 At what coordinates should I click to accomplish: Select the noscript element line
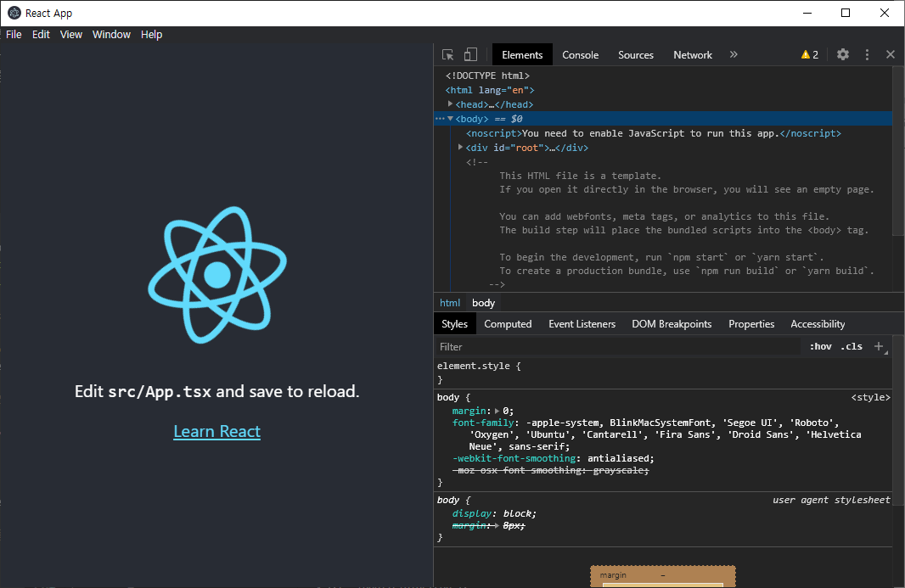(654, 133)
